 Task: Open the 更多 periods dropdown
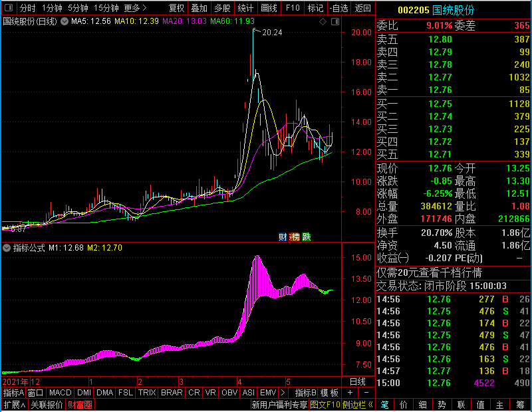pyautogui.click(x=136, y=8)
